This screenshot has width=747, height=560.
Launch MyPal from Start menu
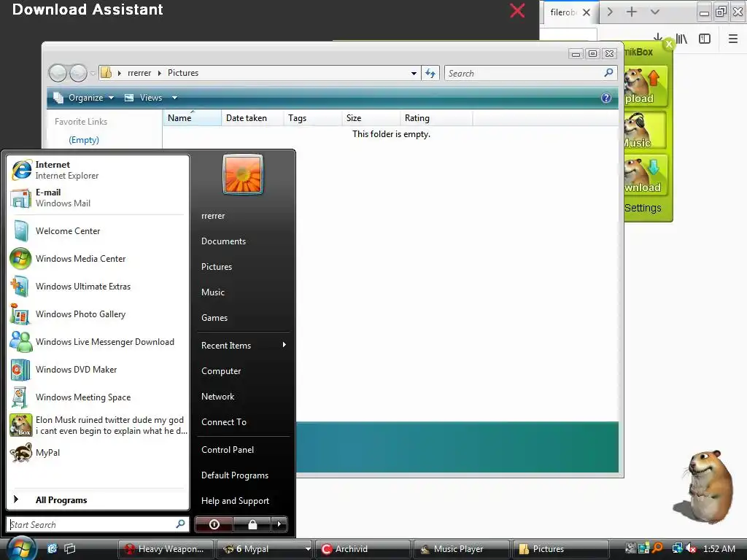click(98, 452)
